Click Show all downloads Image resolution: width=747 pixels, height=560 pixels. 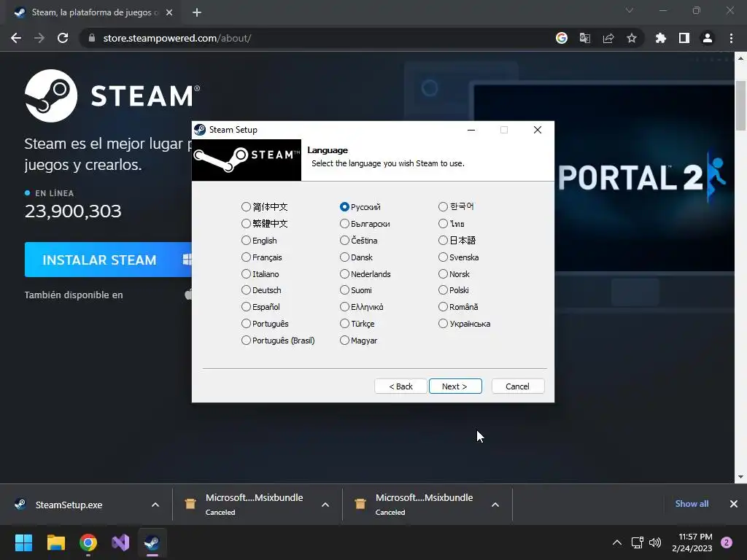692,504
